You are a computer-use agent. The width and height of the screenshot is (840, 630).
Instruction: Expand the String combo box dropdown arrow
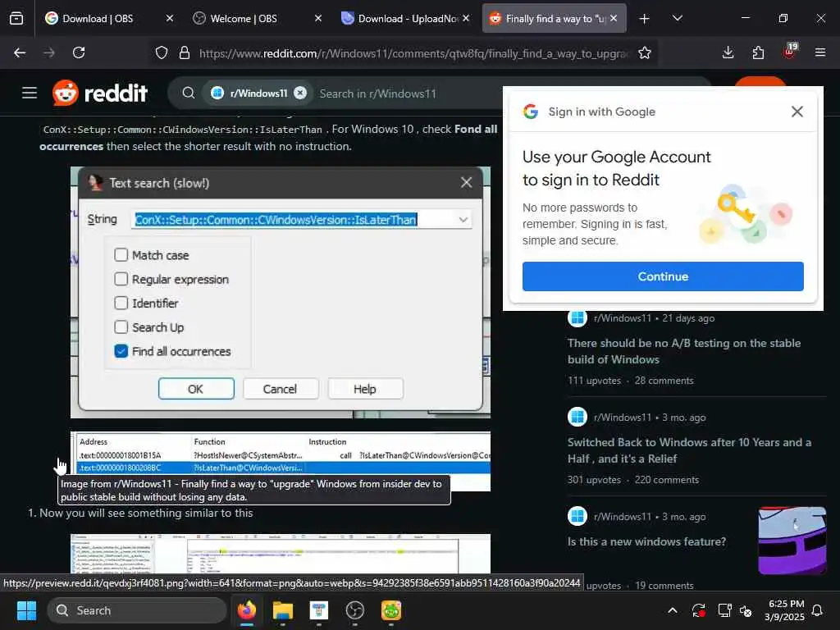point(463,220)
